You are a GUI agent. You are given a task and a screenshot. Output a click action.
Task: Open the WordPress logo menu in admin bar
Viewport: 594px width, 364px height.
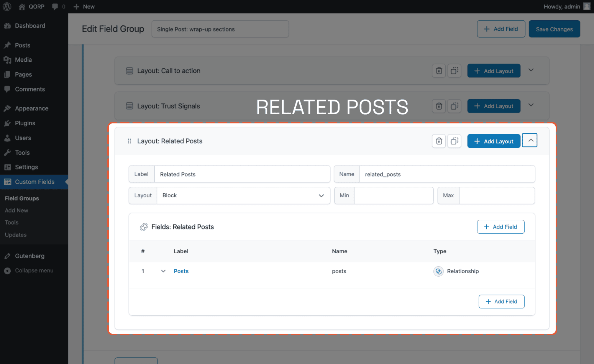click(x=7, y=7)
